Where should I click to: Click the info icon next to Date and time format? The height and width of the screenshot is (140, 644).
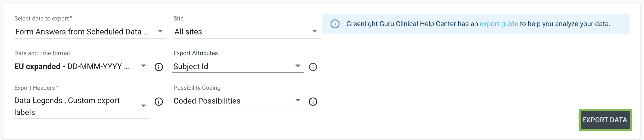coord(159,67)
